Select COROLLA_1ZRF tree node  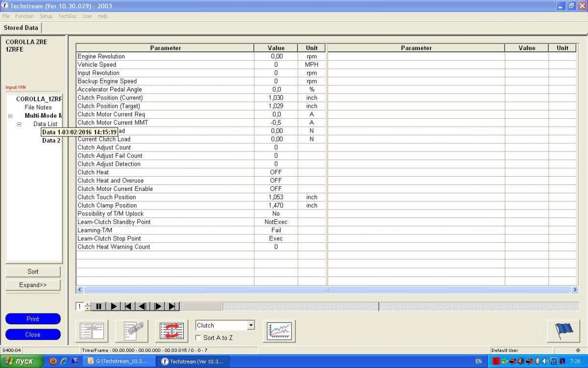click(39, 99)
